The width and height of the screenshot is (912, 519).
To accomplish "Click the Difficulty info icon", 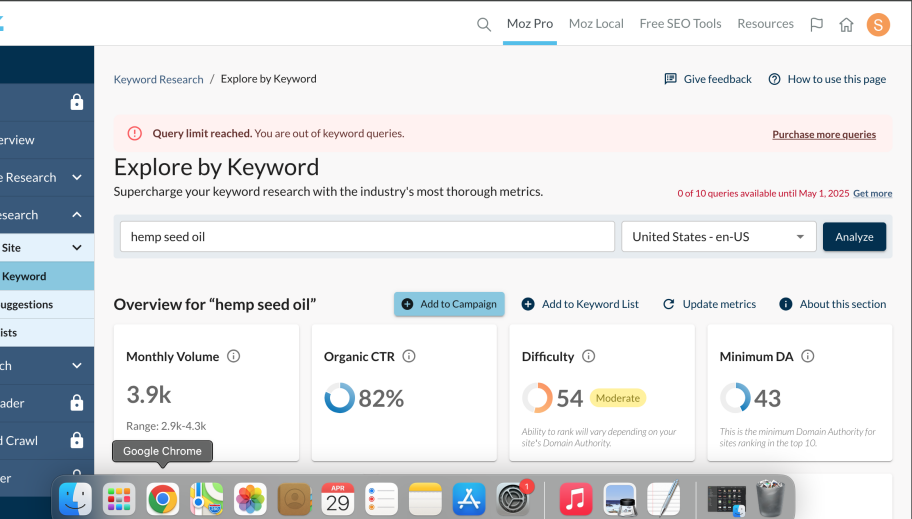I will [x=589, y=356].
